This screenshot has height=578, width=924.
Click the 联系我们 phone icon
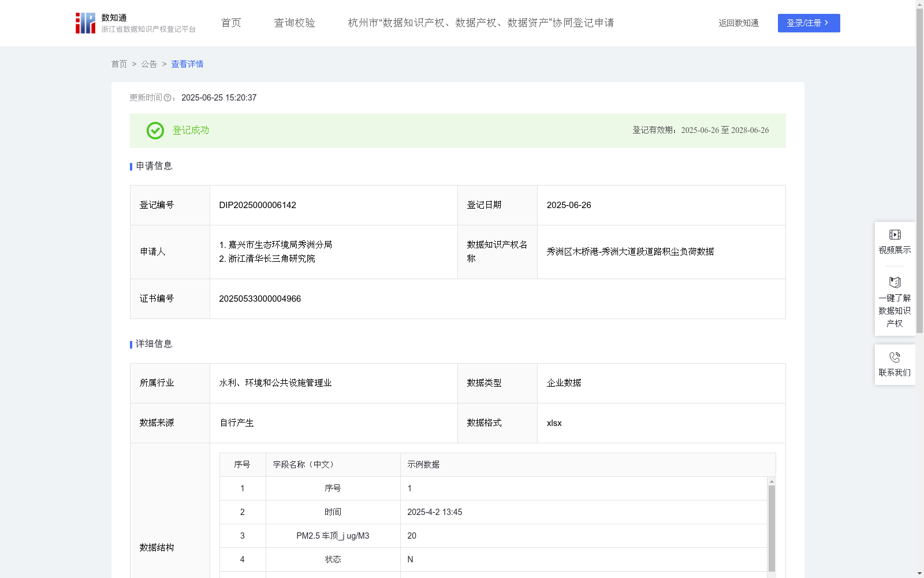895,357
